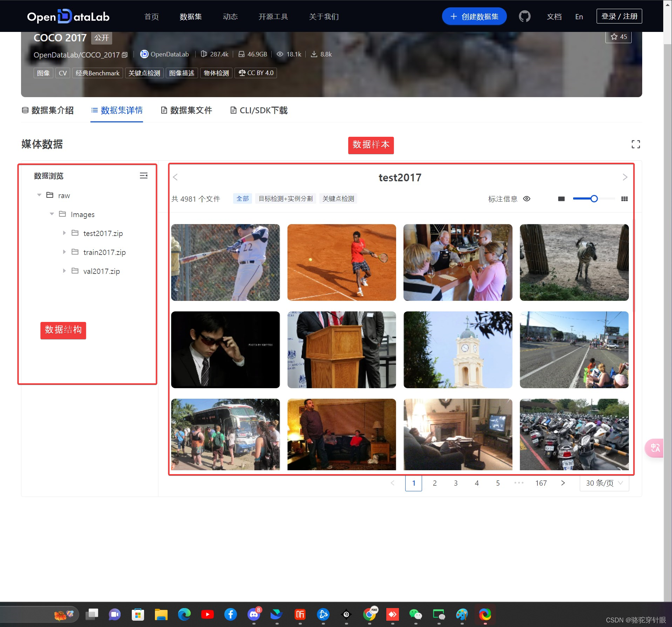
Task: Click the filter icon in 数据浏览 panel
Action: tap(144, 175)
